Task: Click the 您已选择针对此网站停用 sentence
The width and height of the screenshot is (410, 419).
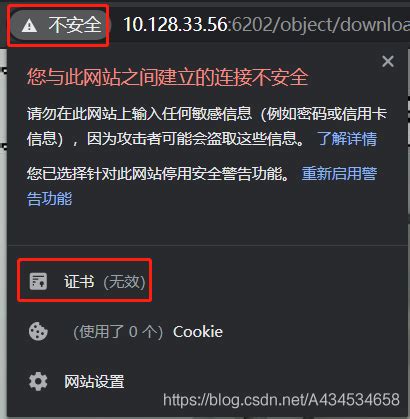Action: click(158, 173)
